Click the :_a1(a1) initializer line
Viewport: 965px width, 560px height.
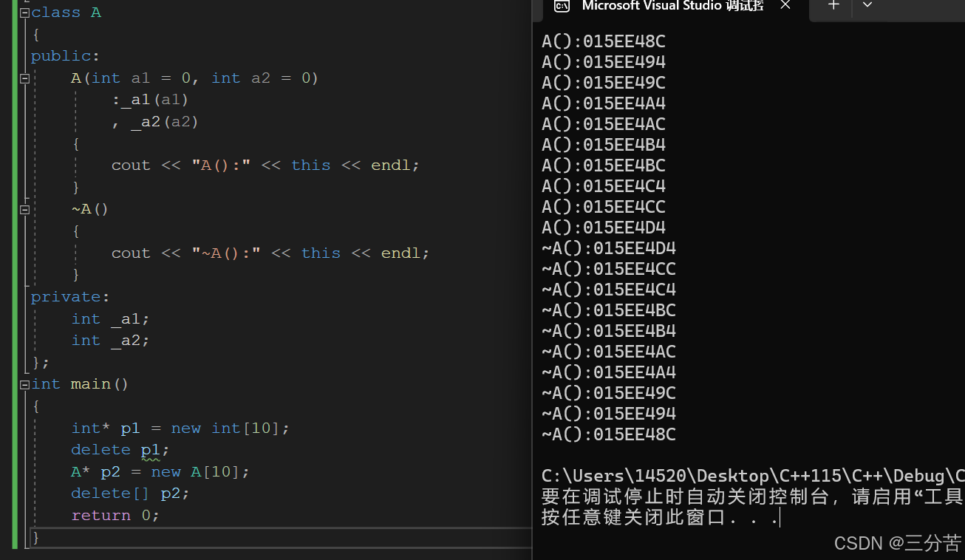(150, 100)
